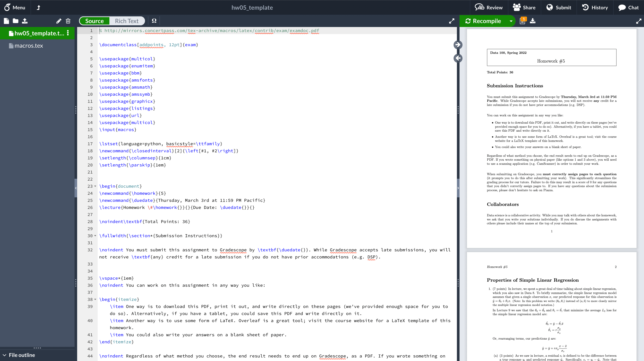This screenshot has width=644, height=361.
Task: Open project History
Action: [595, 7]
